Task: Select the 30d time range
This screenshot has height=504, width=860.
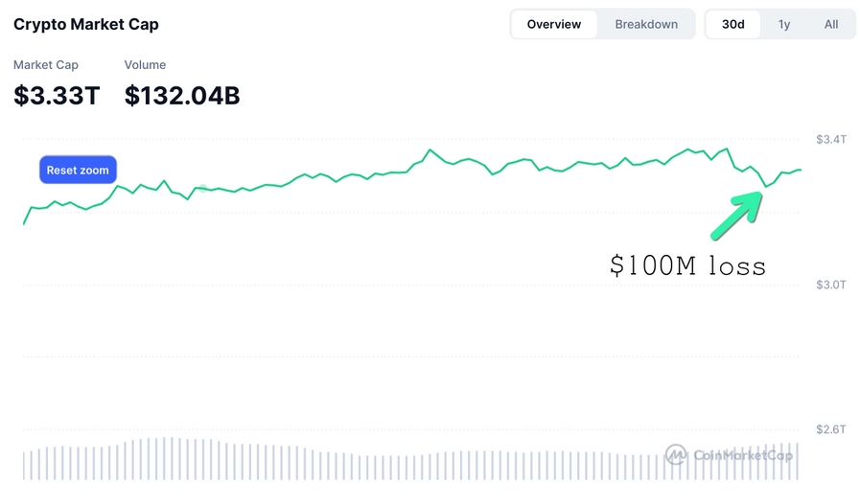Action: 732,24
